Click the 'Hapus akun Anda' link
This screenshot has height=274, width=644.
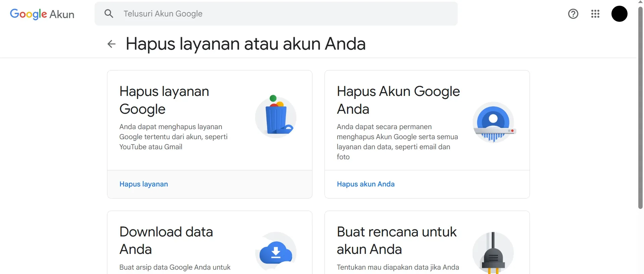[x=365, y=184]
